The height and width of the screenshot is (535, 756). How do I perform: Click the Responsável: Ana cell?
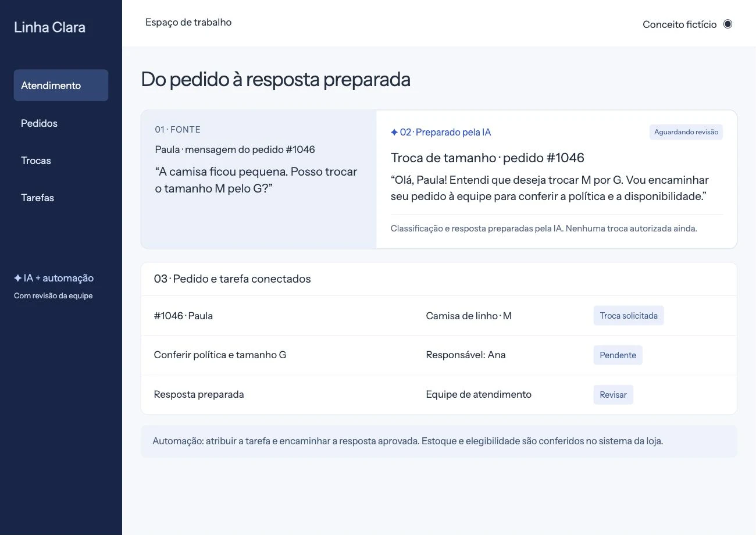[x=465, y=355]
